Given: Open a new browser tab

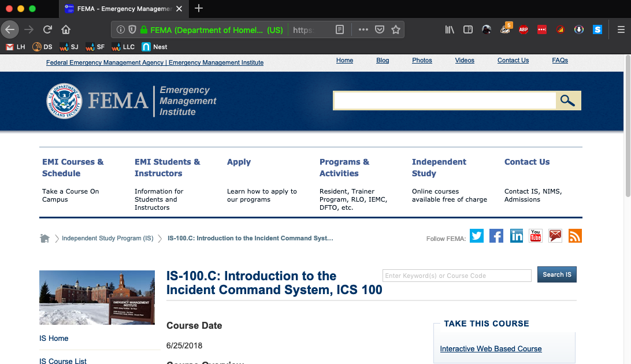Looking at the screenshot, I should (x=199, y=8).
